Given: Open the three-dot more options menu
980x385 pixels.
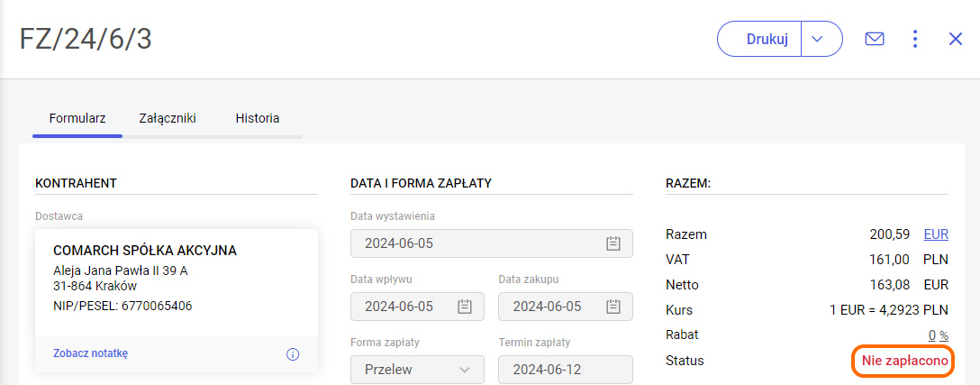Looking at the screenshot, I should [x=915, y=39].
